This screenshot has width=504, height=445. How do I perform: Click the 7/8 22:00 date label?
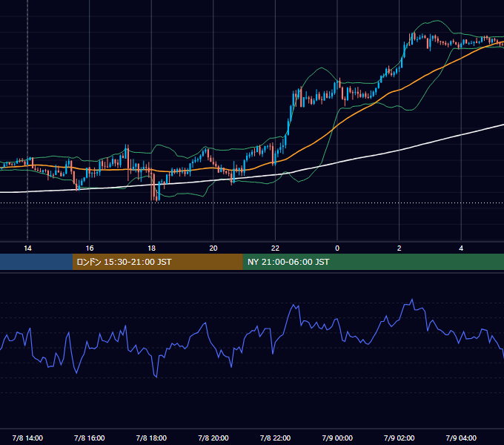pyautogui.click(x=275, y=438)
